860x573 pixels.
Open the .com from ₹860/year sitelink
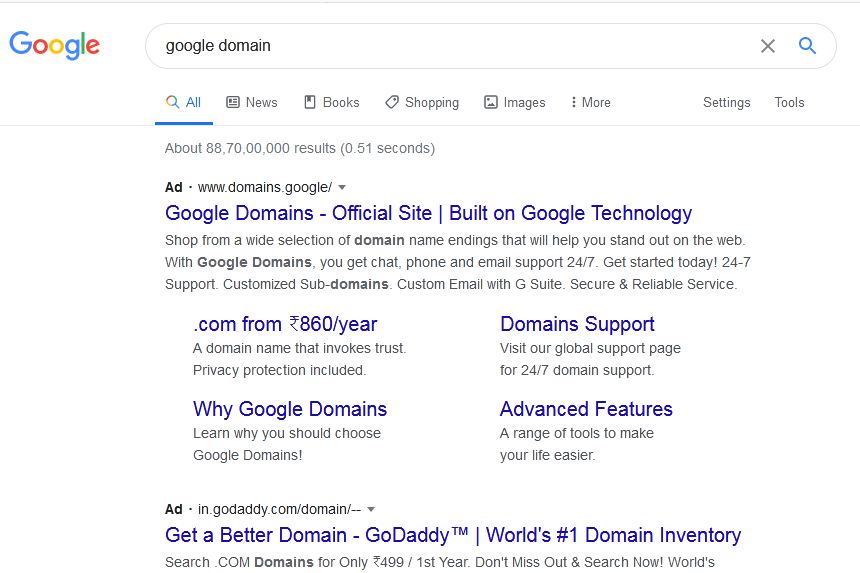[285, 324]
